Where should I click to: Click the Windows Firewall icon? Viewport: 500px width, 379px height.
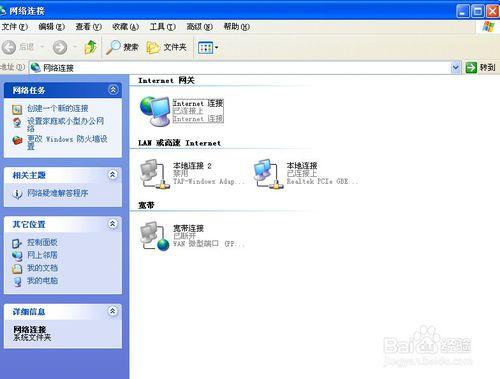(17, 140)
